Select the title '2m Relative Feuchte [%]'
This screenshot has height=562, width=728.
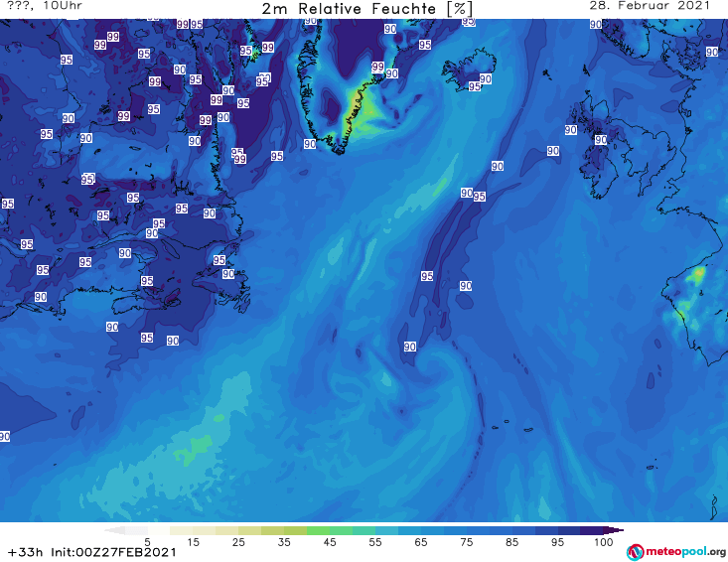[367, 9]
